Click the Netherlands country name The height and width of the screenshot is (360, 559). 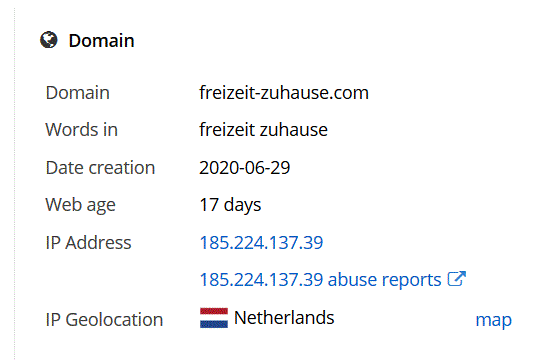point(284,317)
